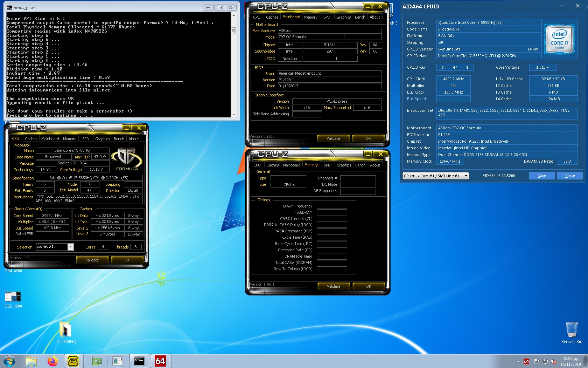Click scroll-down arrow in hexus_pifast console
This screenshot has height=368, width=588.
click(234, 115)
